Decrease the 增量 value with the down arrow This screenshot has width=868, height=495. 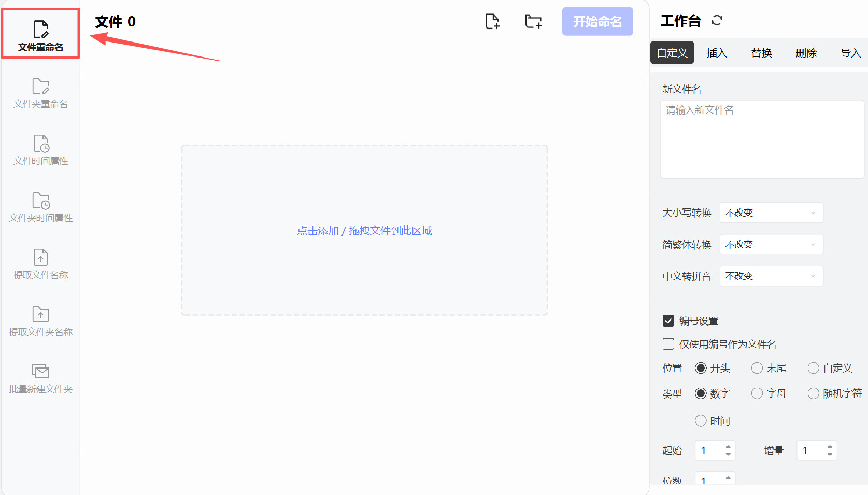pos(830,455)
